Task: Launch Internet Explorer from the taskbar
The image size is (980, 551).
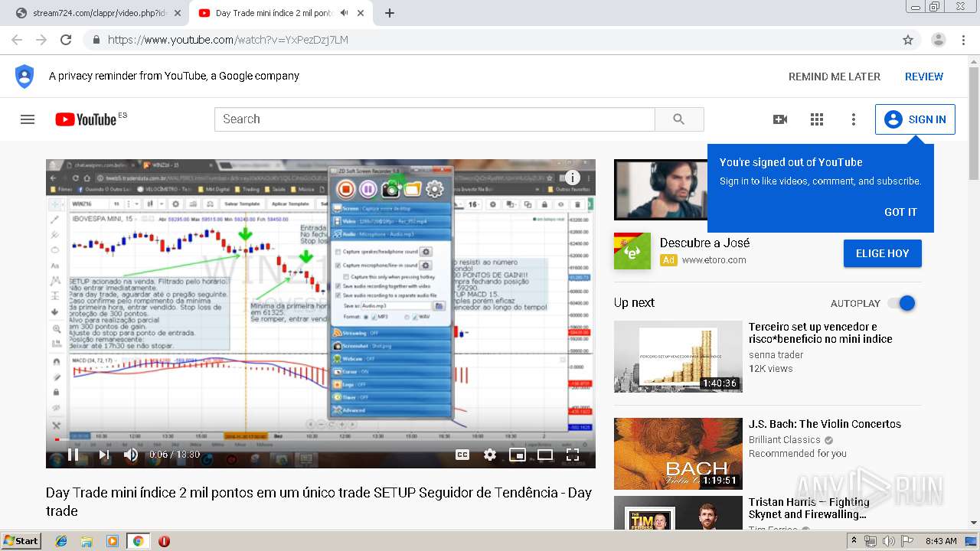Action: [61, 541]
